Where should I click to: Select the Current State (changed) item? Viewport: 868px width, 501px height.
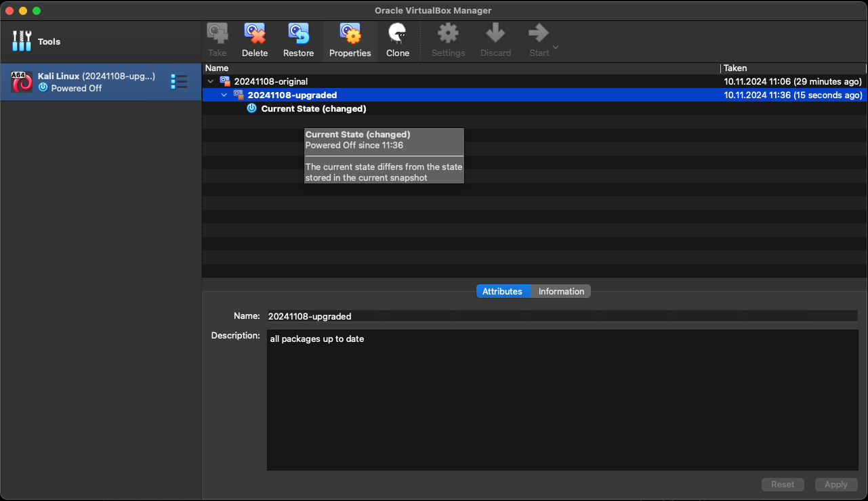click(x=313, y=108)
